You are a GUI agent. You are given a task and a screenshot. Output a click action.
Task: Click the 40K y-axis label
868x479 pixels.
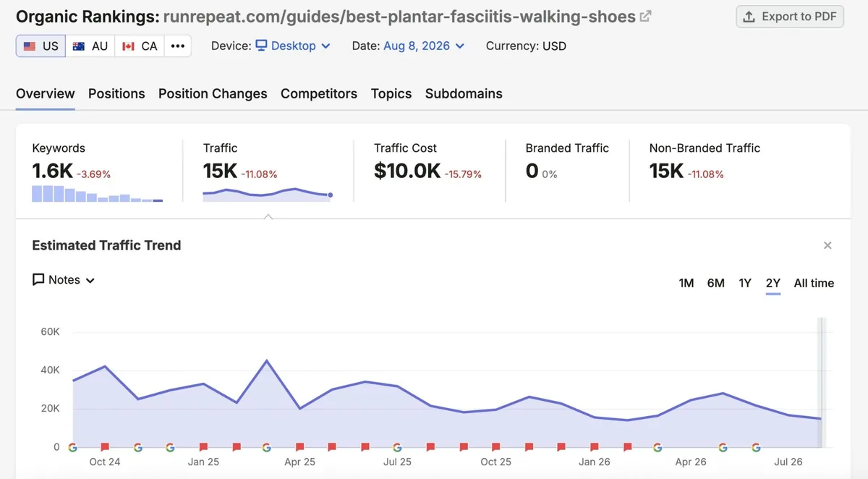[50, 370]
